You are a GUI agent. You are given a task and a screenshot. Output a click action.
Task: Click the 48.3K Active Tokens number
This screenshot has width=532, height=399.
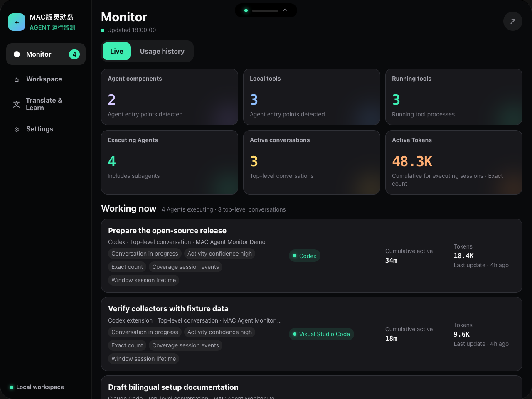412,161
